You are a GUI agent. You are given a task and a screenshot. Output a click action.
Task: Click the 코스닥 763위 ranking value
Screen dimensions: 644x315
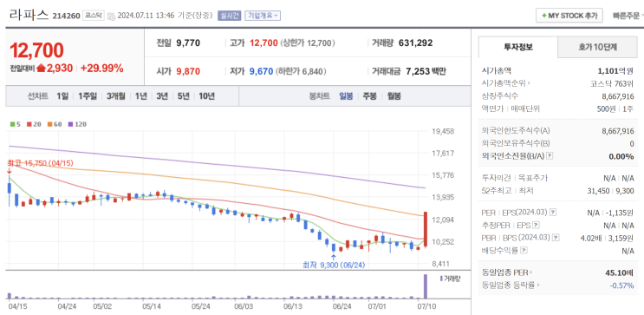tap(612, 83)
